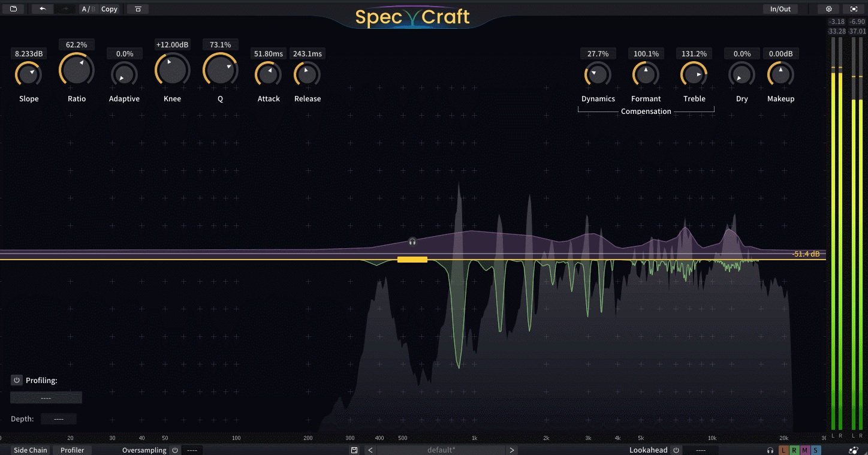Toggle Oversampling power button

[175, 450]
